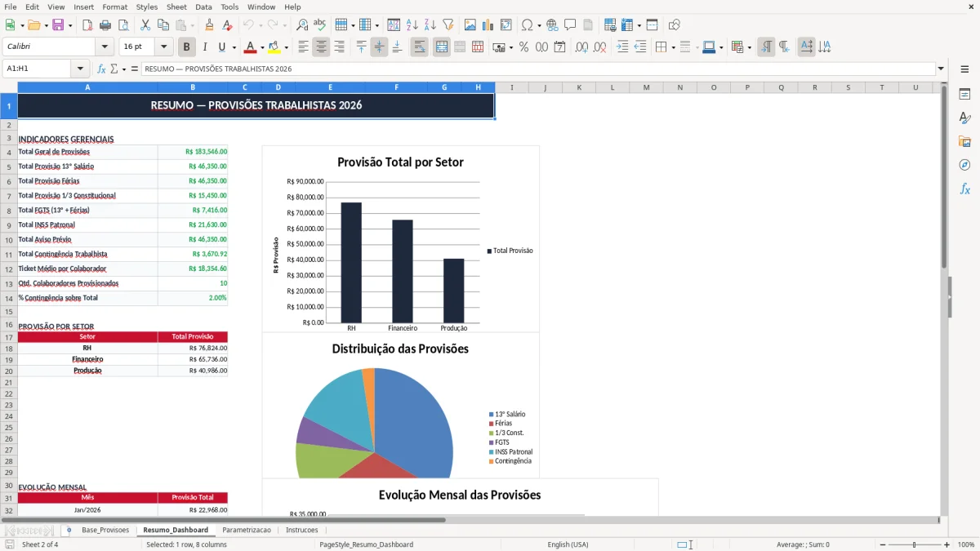980x551 pixels.
Task: Format cell as Percent
Action: point(523,47)
